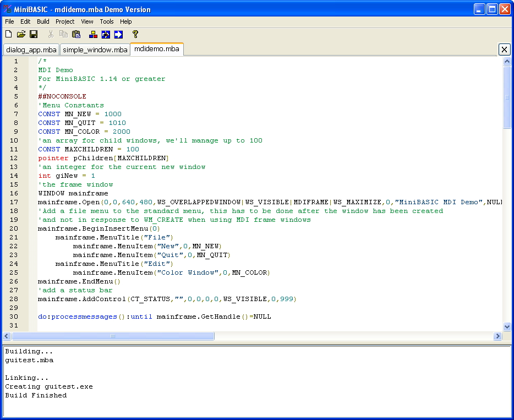Click the horizontal scrollbar thumb
Viewport: 514px width, 420px height.
click(x=113, y=336)
